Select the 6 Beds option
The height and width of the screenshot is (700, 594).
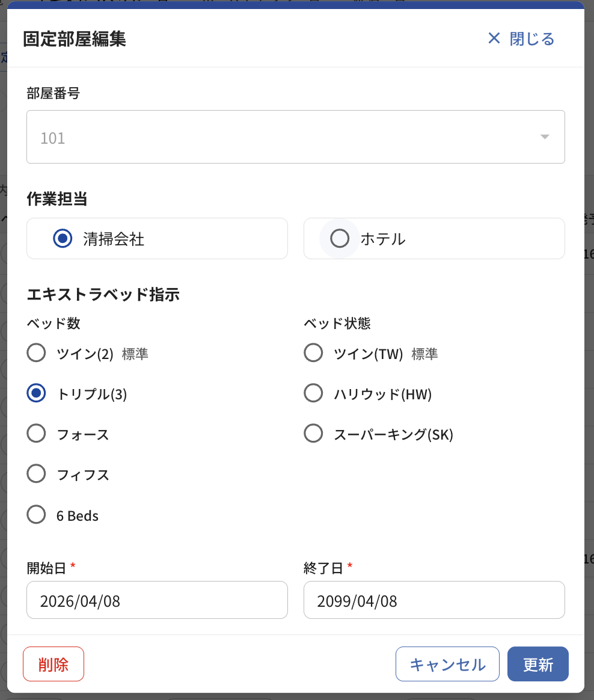(x=36, y=514)
